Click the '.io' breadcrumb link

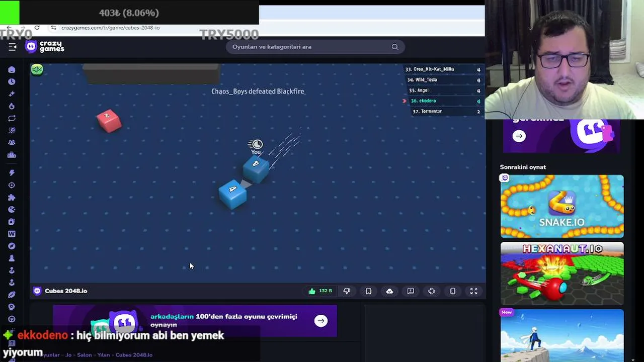coord(68,355)
